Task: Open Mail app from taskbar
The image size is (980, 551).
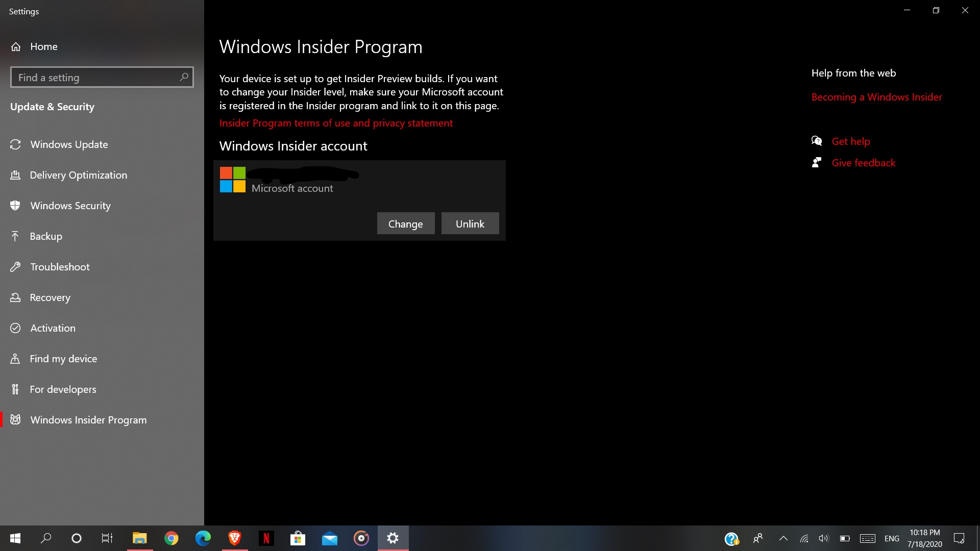Action: [x=330, y=538]
